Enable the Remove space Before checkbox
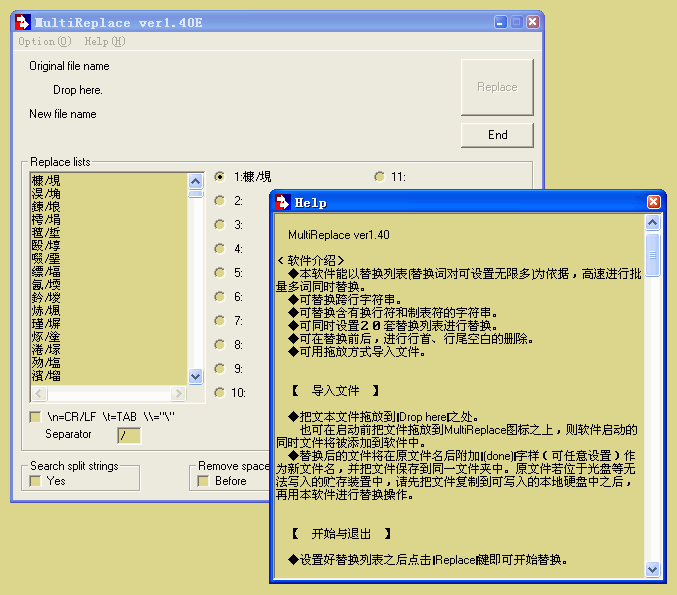Image resolution: width=677 pixels, height=595 pixels. tap(203, 481)
